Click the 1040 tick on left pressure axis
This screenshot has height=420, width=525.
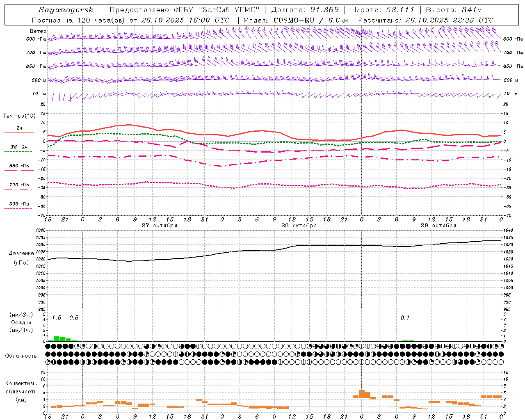(41, 231)
